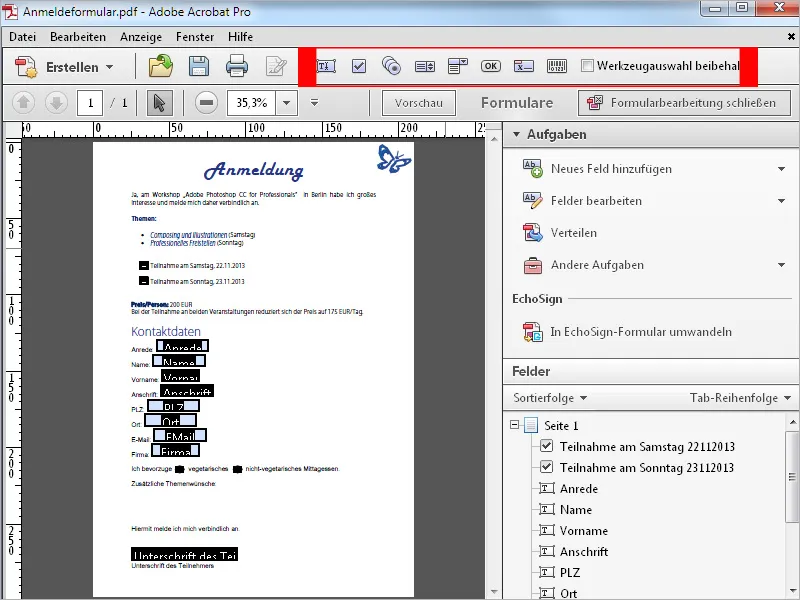Screen dimensions: 800x600
Task: Click the Andere Aufgaben toolbox icon
Action: 533,265
